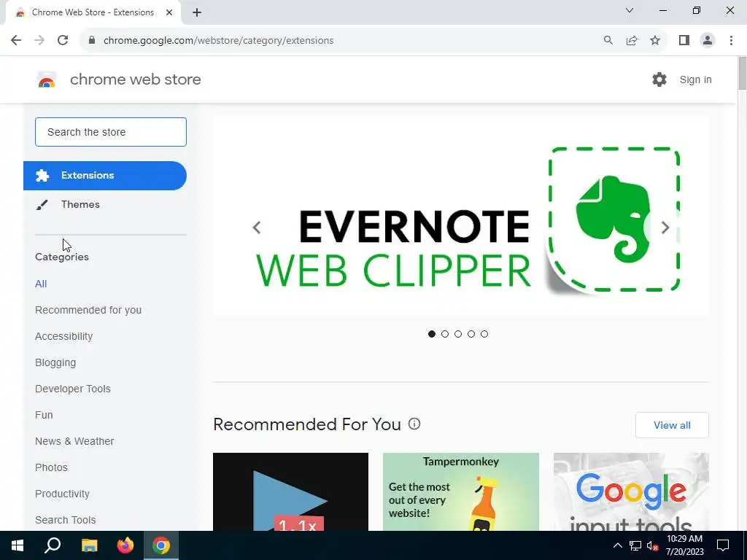Select first carousel dot indicator

[432, 334]
